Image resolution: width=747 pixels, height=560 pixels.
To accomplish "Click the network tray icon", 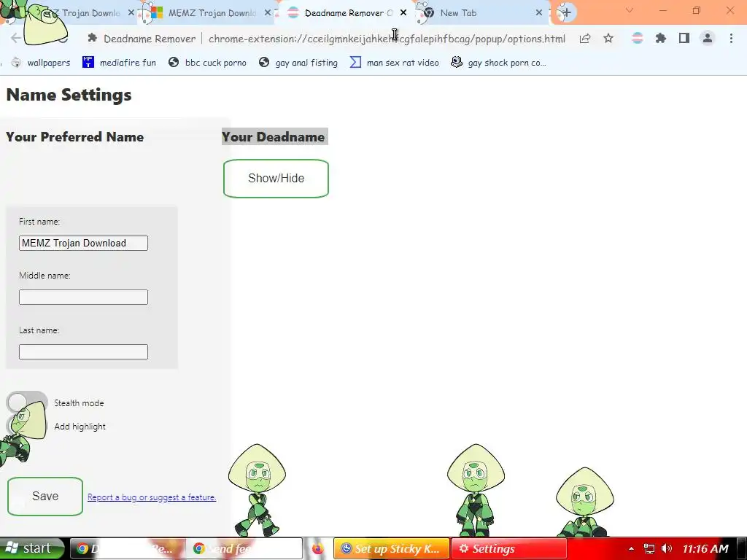I will tap(649, 548).
